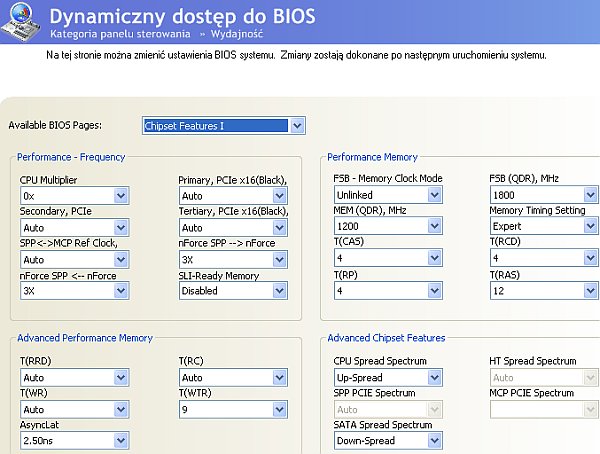
Task: Expand the Secondary PCIe dropdown
Action: click(x=121, y=227)
